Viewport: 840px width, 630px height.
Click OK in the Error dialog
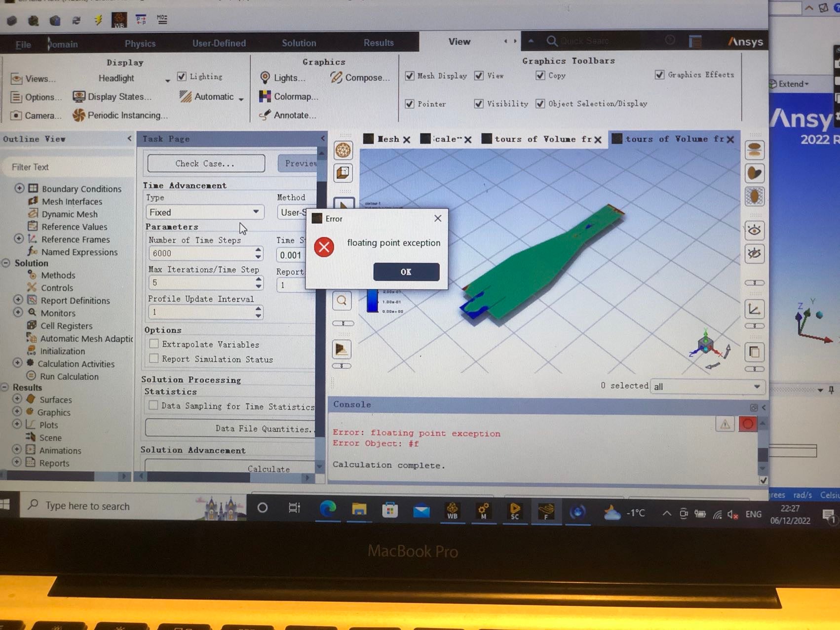coord(406,272)
